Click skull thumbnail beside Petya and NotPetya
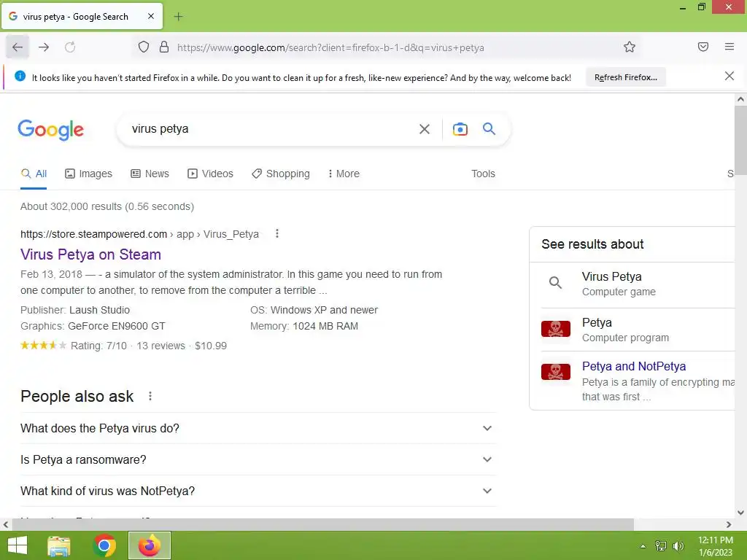This screenshot has width=747, height=560. pos(555,372)
